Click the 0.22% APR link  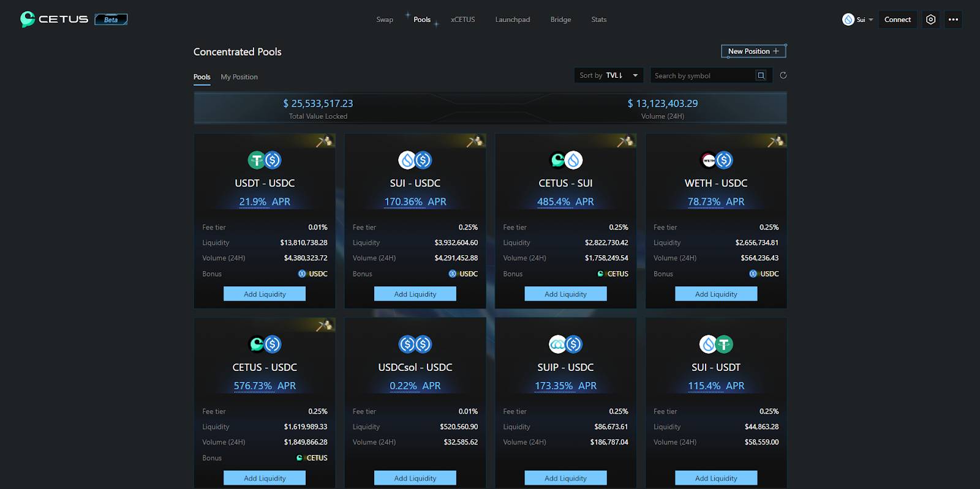415,386
